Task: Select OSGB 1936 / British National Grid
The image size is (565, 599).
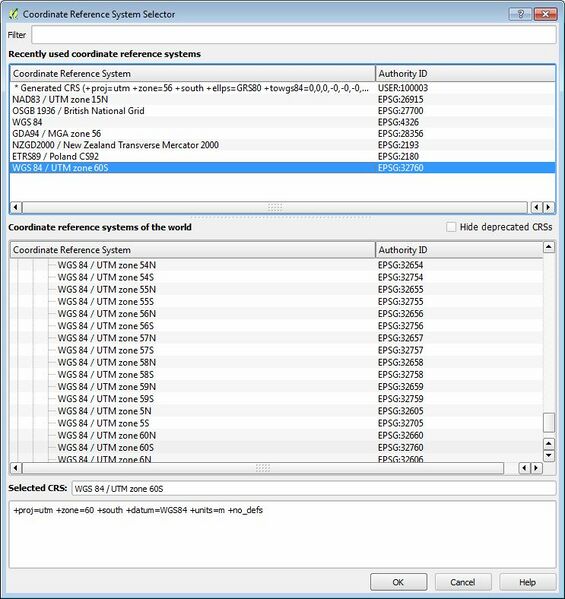Action: coord(282,111)
